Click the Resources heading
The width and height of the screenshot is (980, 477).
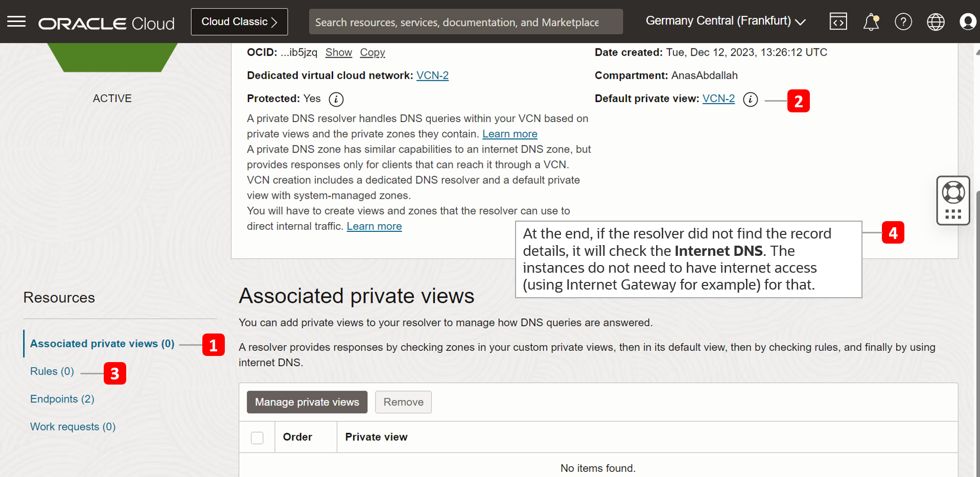coord(59,297)
